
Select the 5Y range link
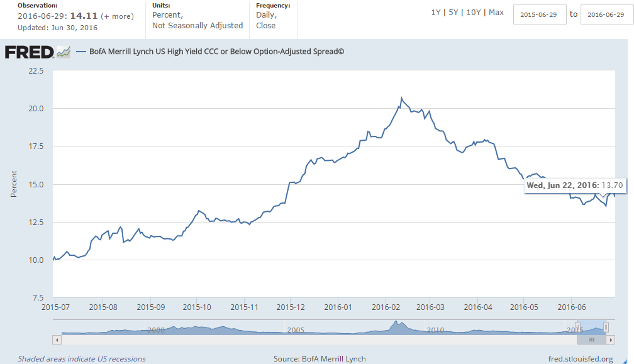pos(453,13)
